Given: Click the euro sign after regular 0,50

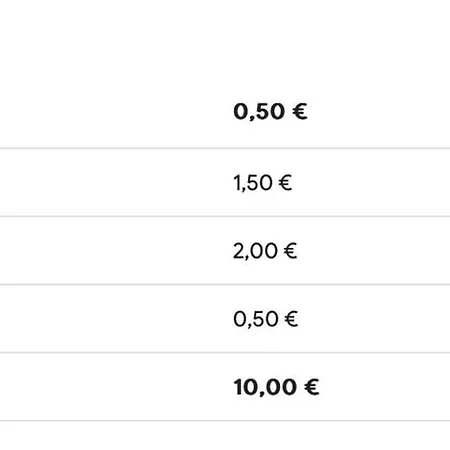Looking at the screenshot, I should (x=291, y=319).
